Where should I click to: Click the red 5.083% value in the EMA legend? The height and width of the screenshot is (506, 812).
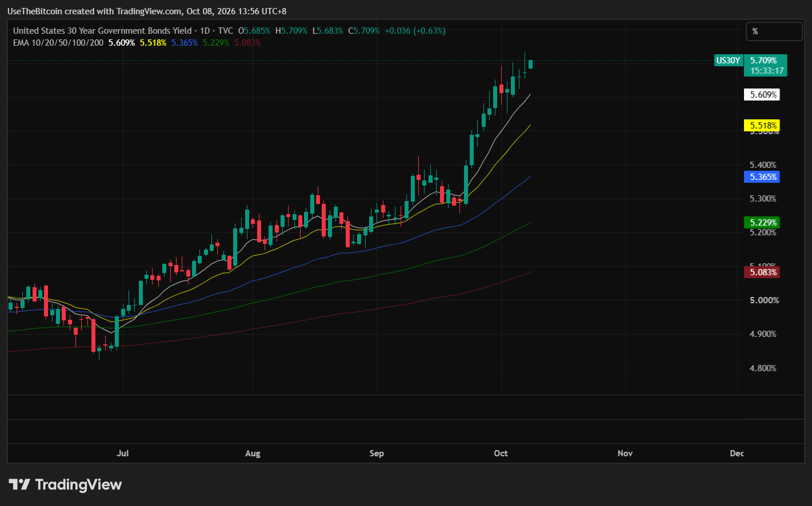tap(247, 43)
